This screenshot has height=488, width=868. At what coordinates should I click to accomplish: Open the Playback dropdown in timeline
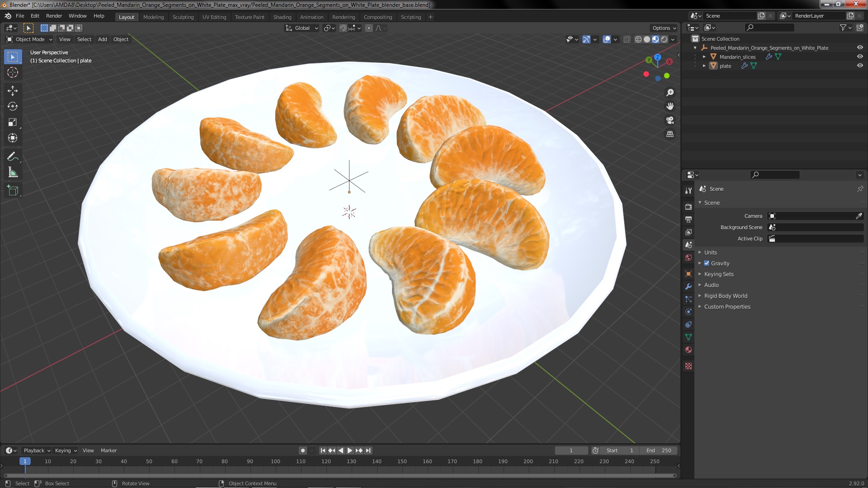[37, 450]
